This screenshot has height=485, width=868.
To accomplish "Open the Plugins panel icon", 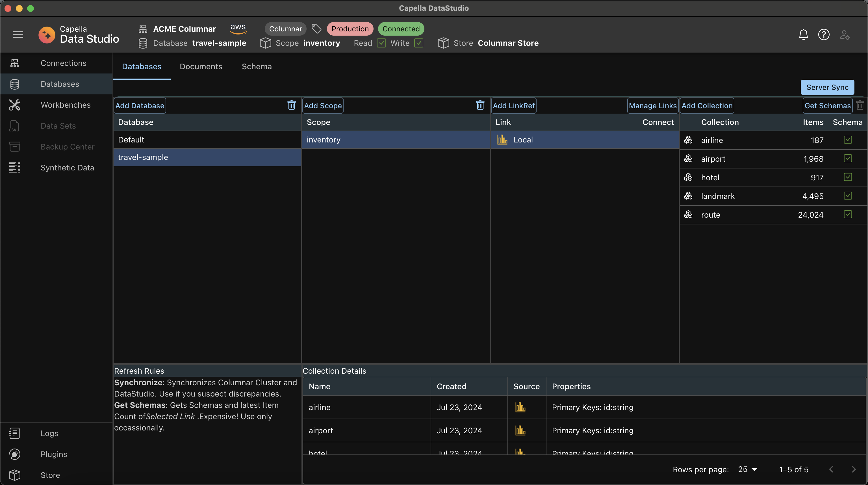I will click(15, 454).
